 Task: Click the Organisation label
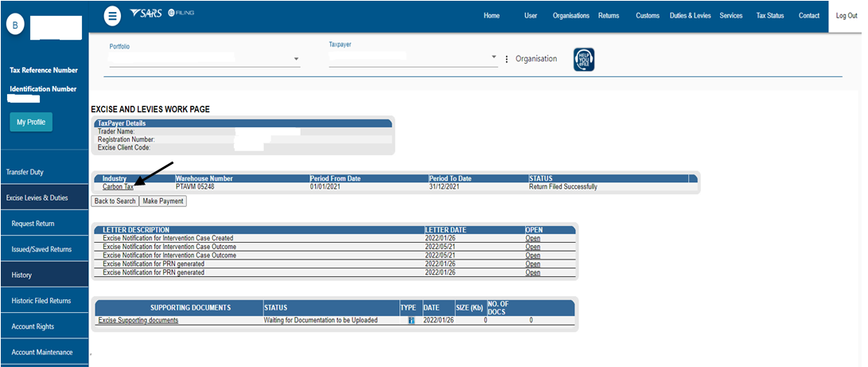536,59
